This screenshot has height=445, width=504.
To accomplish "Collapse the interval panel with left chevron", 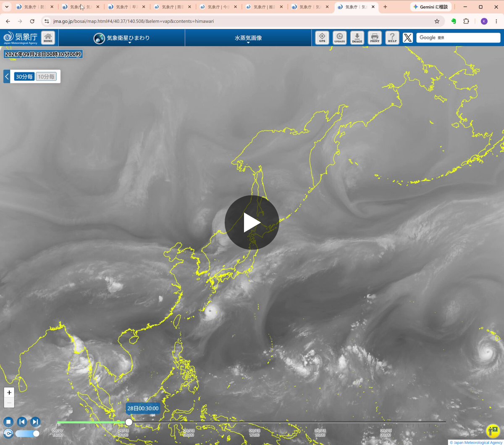I will tap(7, 76).
